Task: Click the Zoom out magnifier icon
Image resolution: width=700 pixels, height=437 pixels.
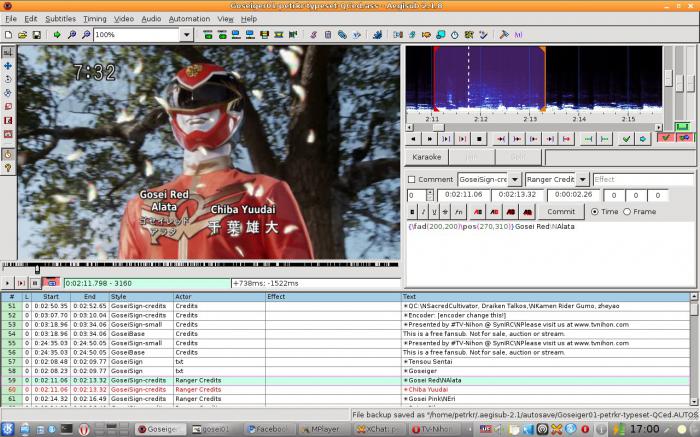Action: (x=86, y=34)
